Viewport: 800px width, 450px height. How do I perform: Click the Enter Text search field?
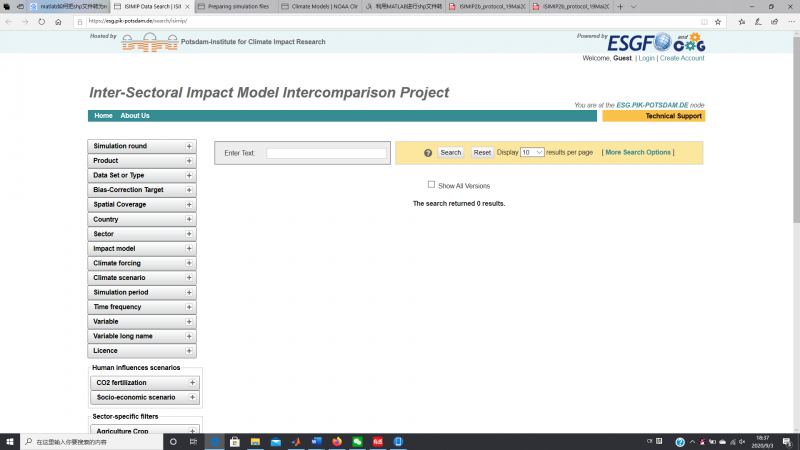click(326, 153)
